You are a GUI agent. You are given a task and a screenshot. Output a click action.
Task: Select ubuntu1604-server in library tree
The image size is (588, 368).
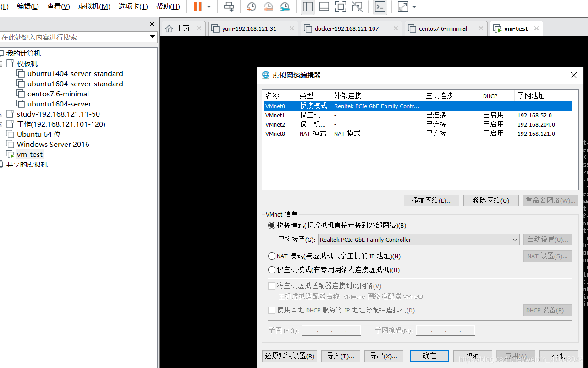point(59,104)
